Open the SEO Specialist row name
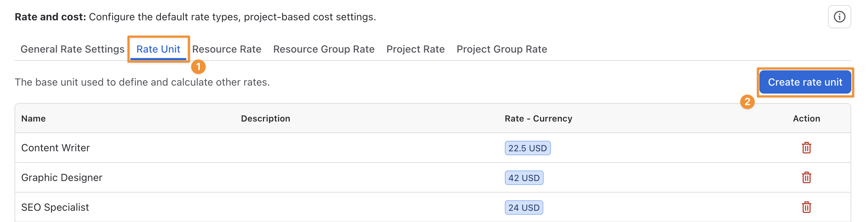 tap(55, 207)
